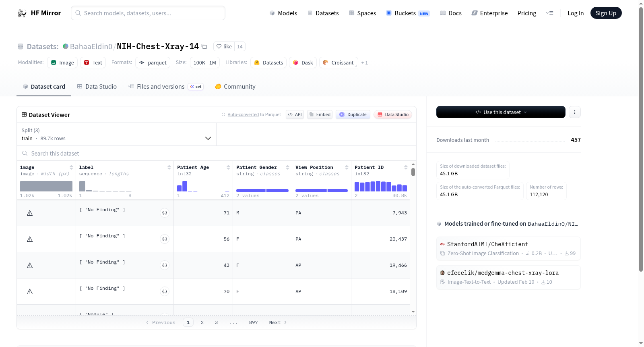Viewport: 644px width, 347px height.
Task: Click the Patient ID distribution histogram
Action: [x=381, y=186]
